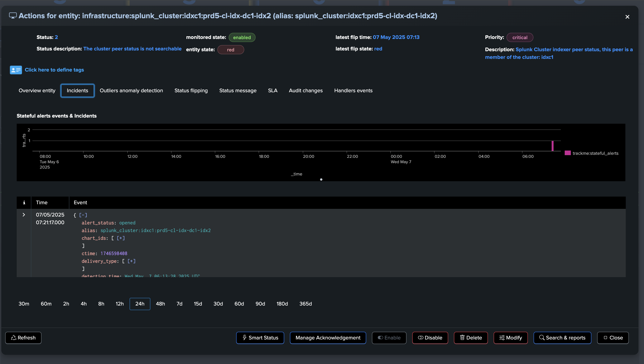Click the Time column header

pyautogui.click(x=41, y=203)
